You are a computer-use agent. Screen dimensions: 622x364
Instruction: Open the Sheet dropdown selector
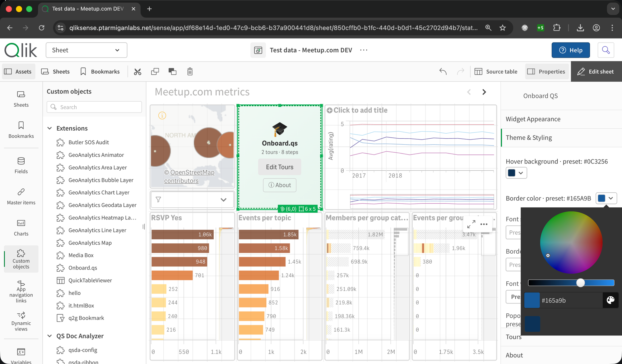click(x=86, y=50)
